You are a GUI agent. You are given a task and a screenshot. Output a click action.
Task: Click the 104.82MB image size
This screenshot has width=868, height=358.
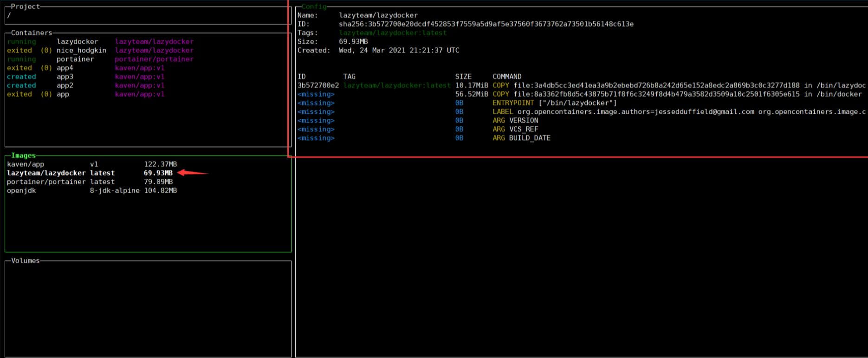(160, 191)
